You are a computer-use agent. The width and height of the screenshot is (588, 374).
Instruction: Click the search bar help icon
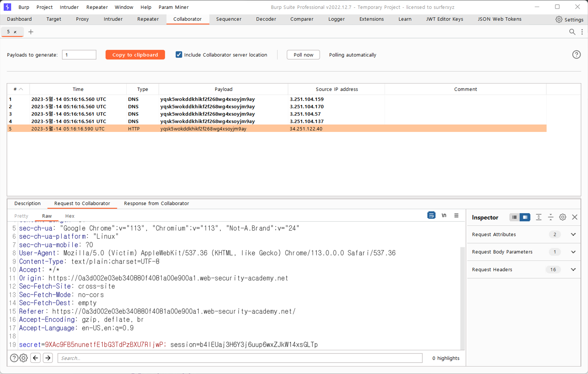(14, 358)
